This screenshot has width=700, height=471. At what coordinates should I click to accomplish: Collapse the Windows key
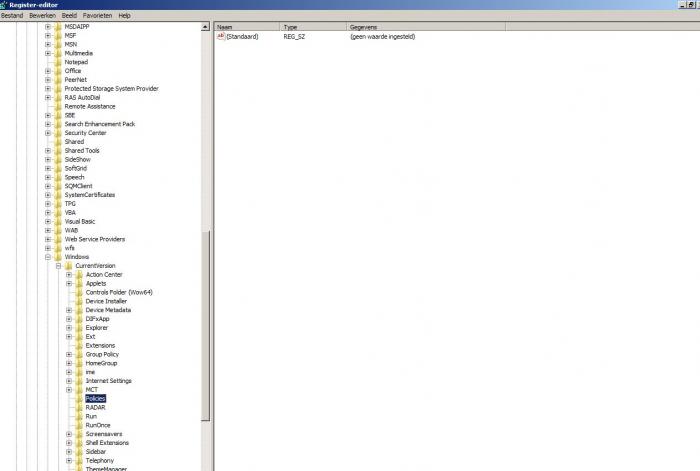48,257
